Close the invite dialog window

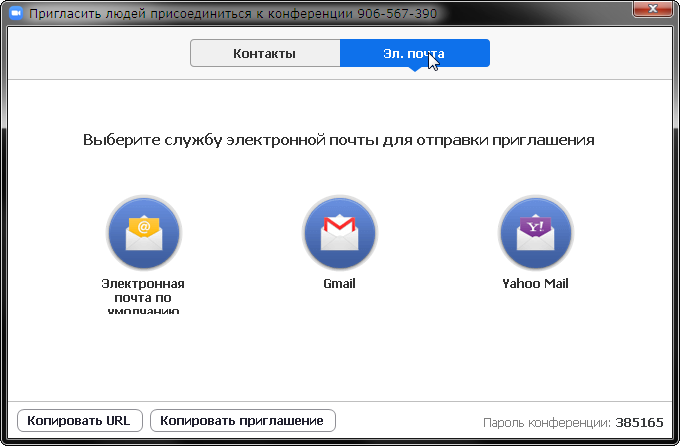point(652,9)
